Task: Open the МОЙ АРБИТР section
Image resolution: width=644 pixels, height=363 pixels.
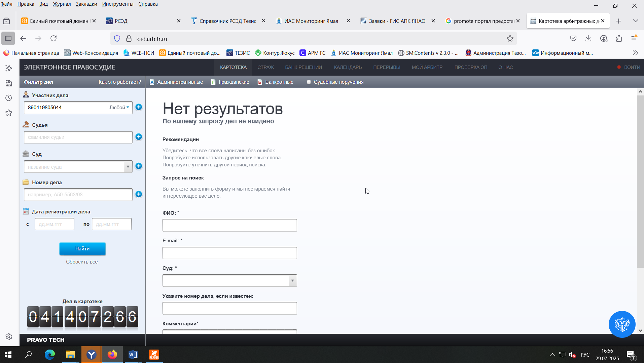Action: (x=427, y=67)
